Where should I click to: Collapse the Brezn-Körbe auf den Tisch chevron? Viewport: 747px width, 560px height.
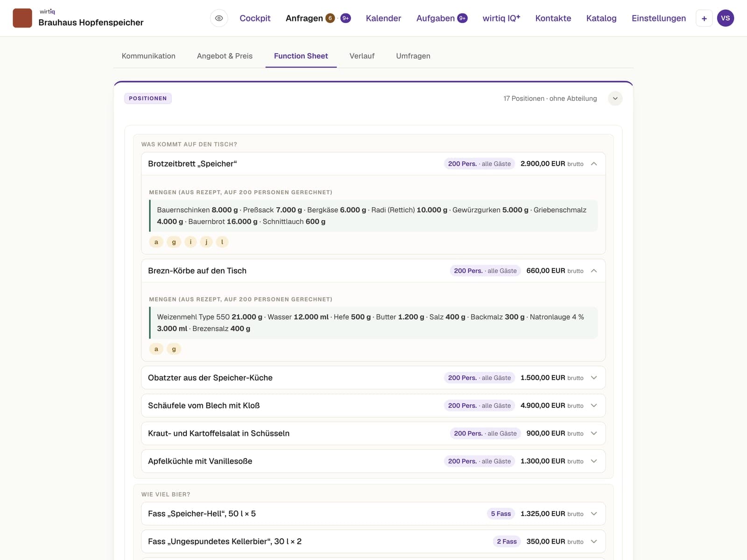tap(594, 271)
